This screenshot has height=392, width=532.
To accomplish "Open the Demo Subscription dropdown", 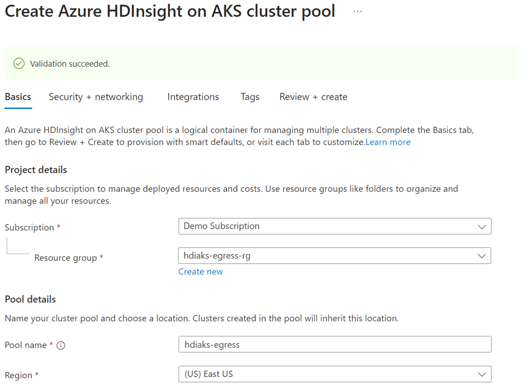I will [335, 226].
